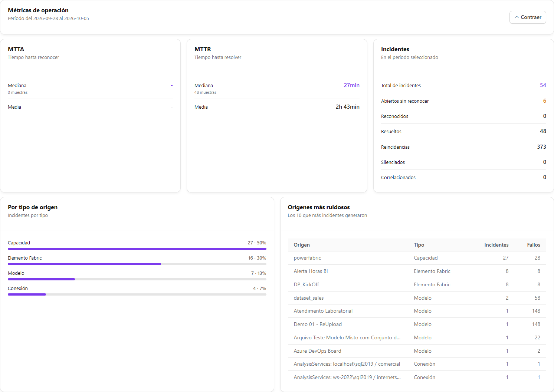
Task: Click the Modelo progress bar
Action: [137, 279]
